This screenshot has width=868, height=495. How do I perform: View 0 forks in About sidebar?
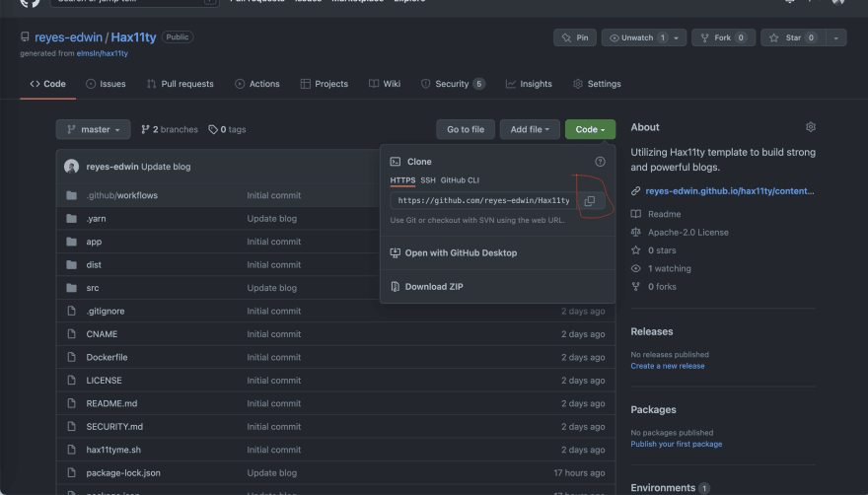coord(654,287)
